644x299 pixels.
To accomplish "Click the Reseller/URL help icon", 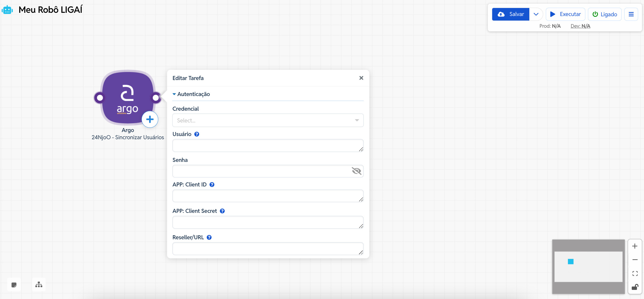I will [x=209, y=237].
